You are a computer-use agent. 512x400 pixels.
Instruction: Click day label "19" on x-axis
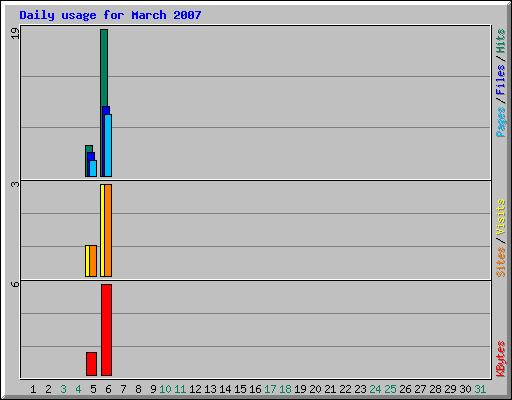coord(300,389)
